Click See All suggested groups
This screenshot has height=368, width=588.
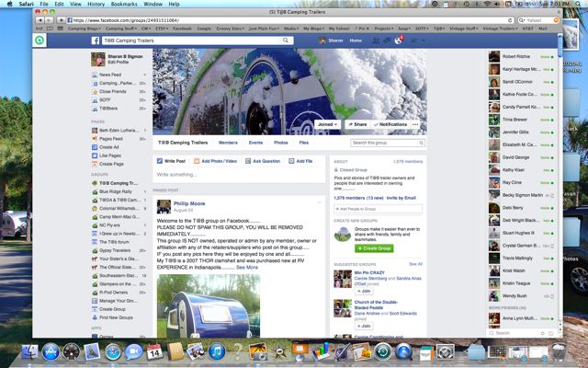coord(415,264)
